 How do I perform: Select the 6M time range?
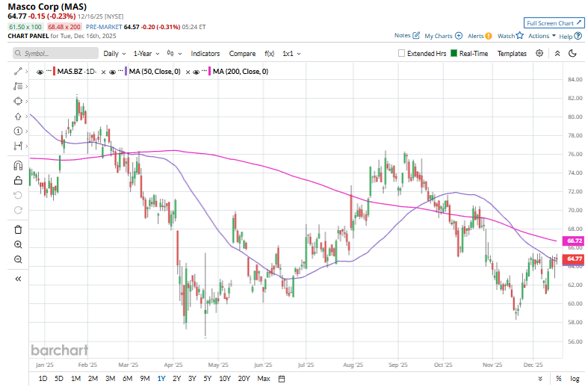pyautogui.click(x=127, y=379)
